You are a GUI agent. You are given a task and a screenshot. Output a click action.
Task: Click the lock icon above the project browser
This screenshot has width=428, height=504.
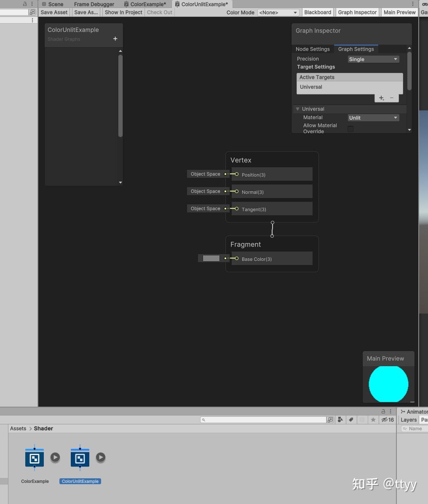[x=383, y=411]
